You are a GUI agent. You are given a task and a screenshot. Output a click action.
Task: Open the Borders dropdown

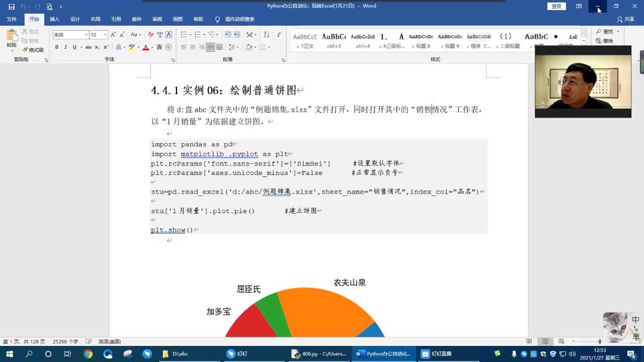(x=269, y=47)
